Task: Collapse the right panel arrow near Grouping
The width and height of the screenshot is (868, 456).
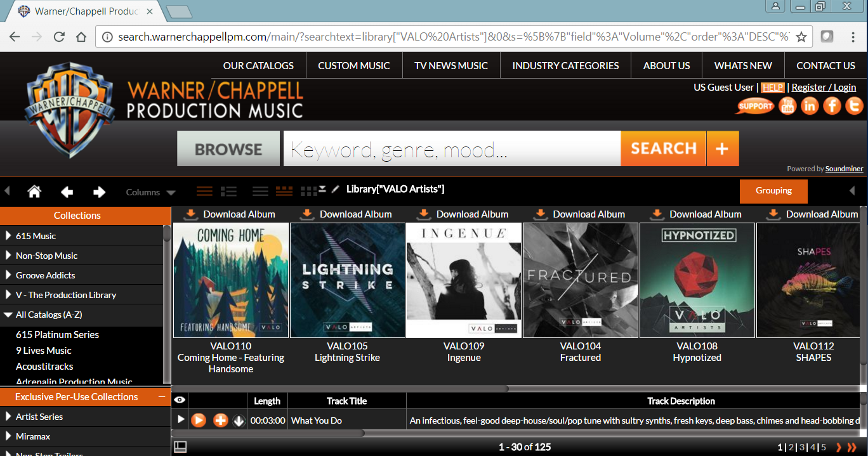Action: click(x=852, y=191)
